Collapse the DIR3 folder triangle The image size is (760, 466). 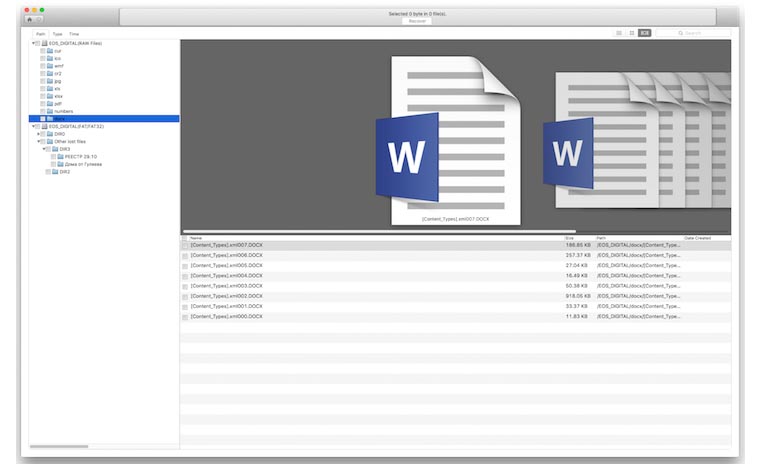click(44, 149)
